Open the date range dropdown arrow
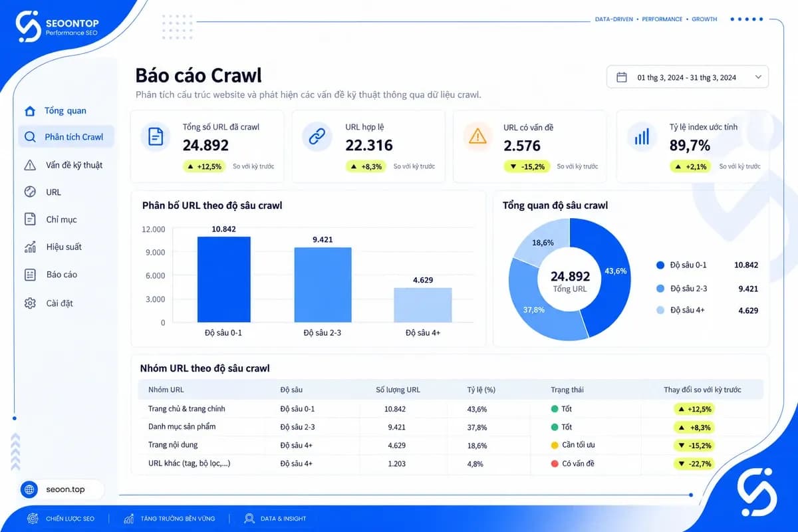798x532 pixels. (758, 77)
